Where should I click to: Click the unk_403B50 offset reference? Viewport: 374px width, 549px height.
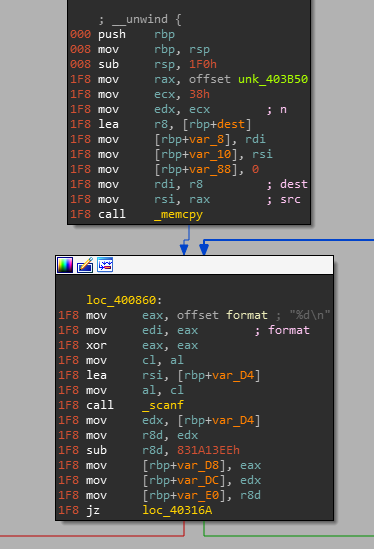[x=273, y=79]
